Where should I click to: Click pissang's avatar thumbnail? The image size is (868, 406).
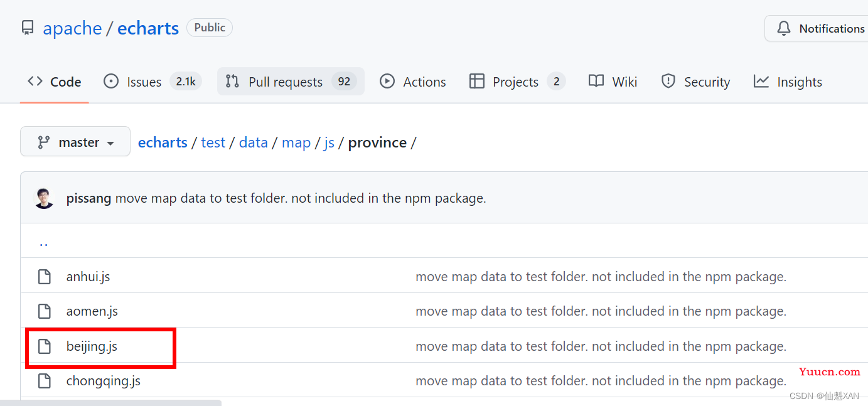point(44,198)
